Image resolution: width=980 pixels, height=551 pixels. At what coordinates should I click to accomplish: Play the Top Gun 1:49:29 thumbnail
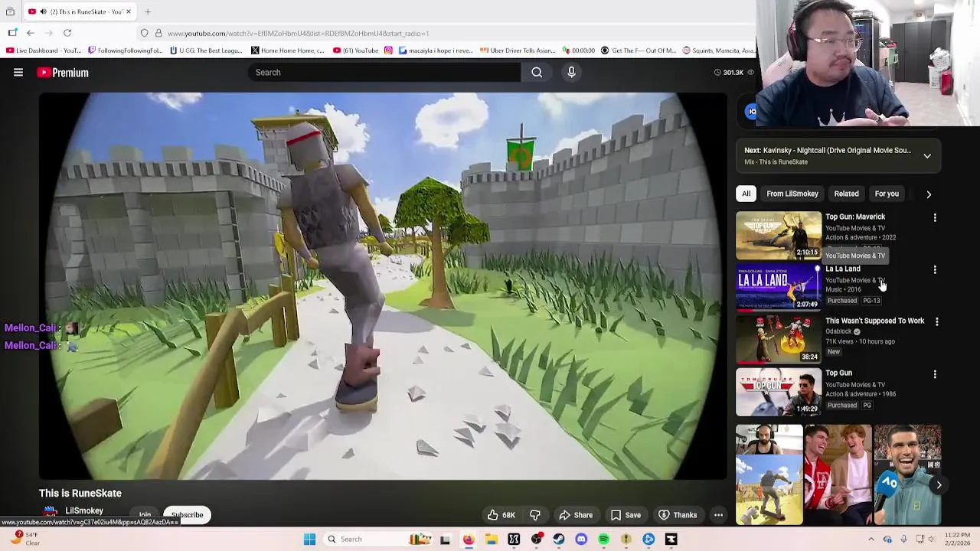click(x=779, y=391)
